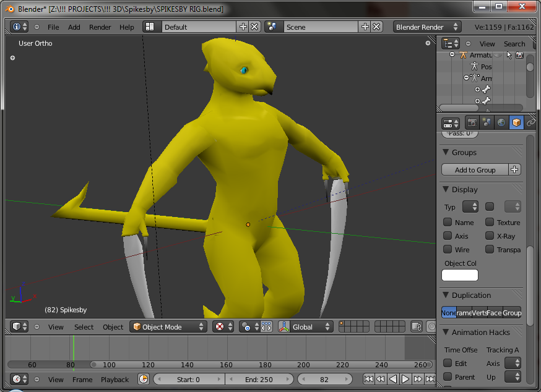The image size is (541, 392).
Task: Click the white Object Color swatch
Action: coord(460,275)
